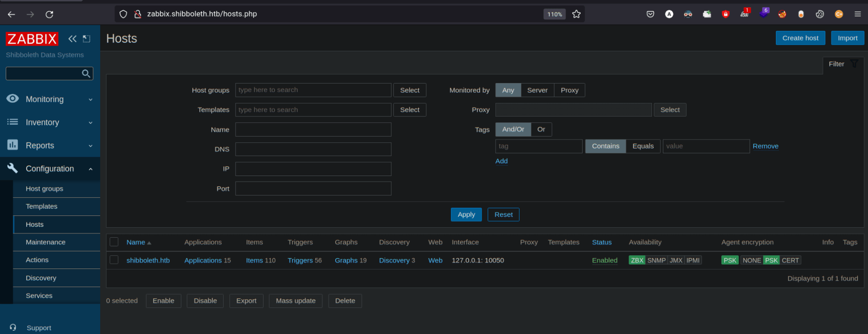Collapse the sidebar with double-chevron icon

click(72, 38)
